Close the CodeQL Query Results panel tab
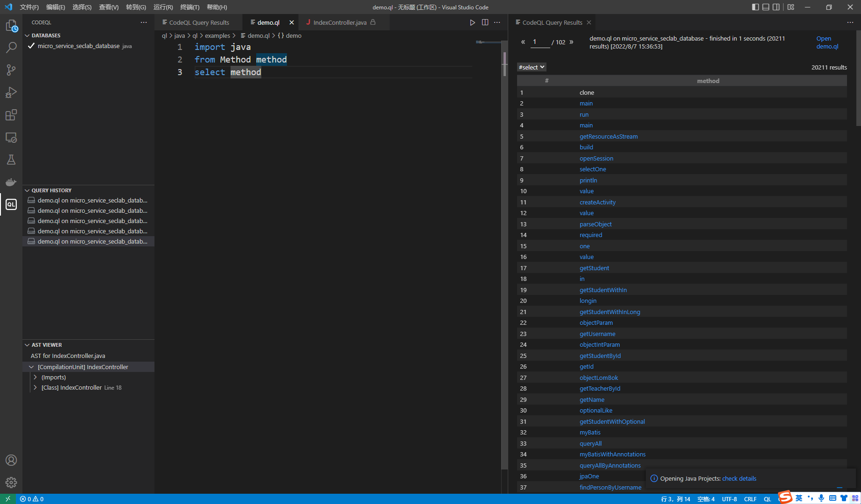The height and width of the screenshot is (504, 861). [x=589, y=22]
